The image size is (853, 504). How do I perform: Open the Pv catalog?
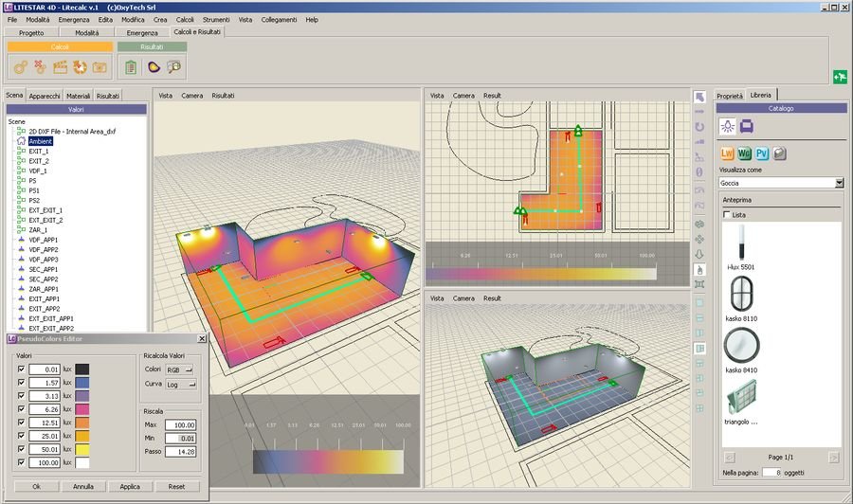pyautogui.click(x=762, y=153)
